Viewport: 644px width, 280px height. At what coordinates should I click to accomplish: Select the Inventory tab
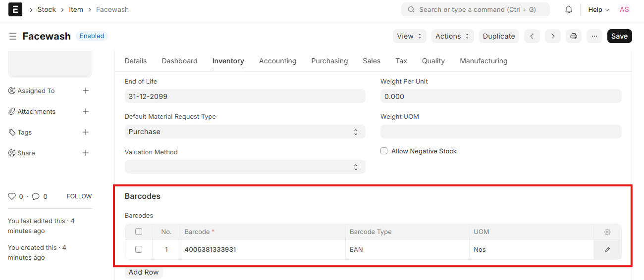pos(228,61)
